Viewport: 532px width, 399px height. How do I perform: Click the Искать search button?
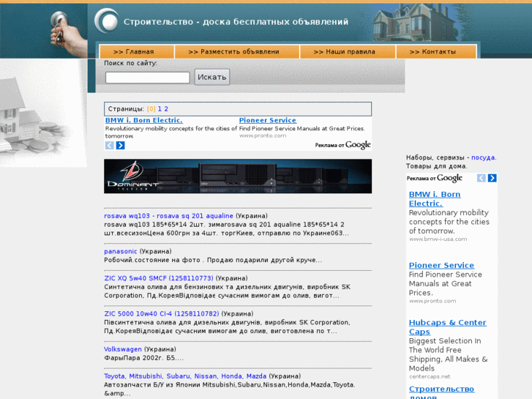pos(212,77)
